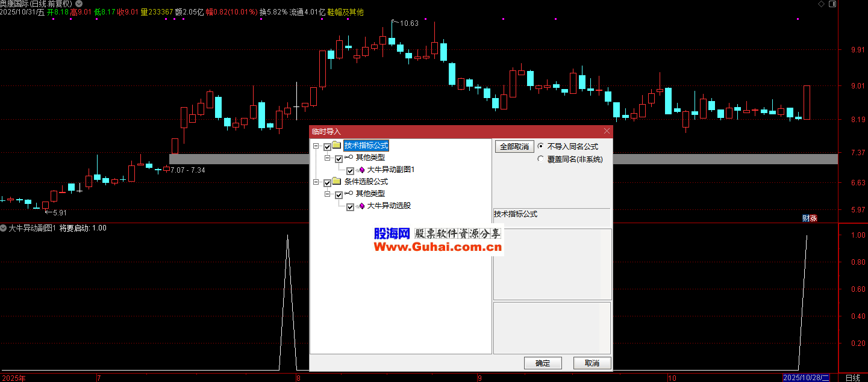Click the red 财涨 badge on chart
The height and width of the screenshot is (382, 868).
click(x=809, y=218)
